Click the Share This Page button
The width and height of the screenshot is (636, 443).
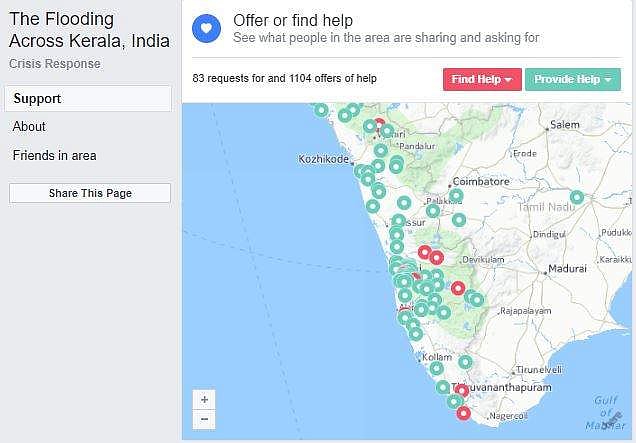90,193
